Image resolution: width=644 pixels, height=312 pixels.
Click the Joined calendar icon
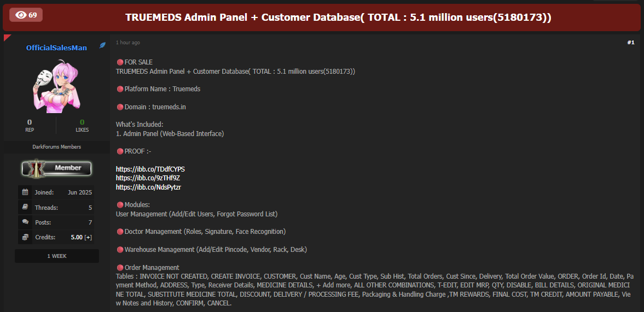tap(25, 192)
